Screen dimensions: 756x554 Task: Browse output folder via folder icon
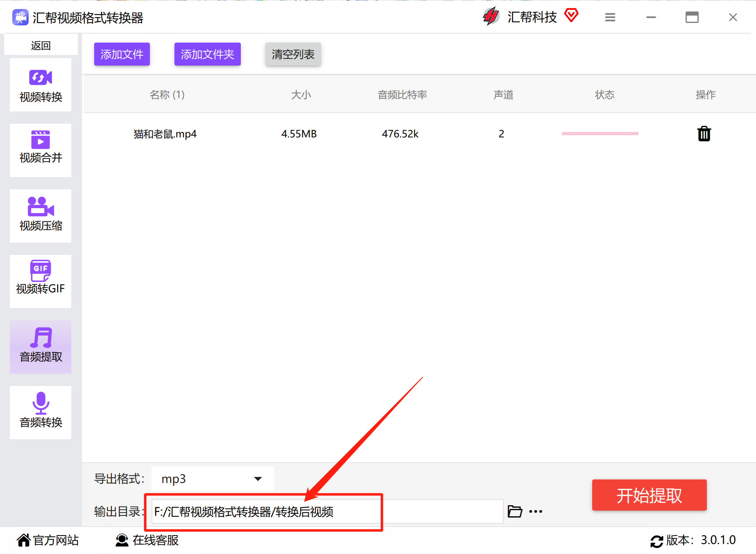coord(515,511)
